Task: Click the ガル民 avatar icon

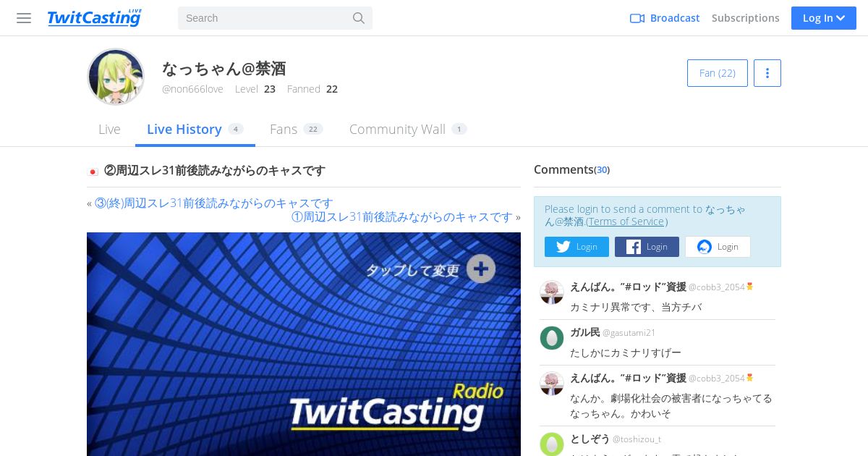Action: tap(552, 338)
